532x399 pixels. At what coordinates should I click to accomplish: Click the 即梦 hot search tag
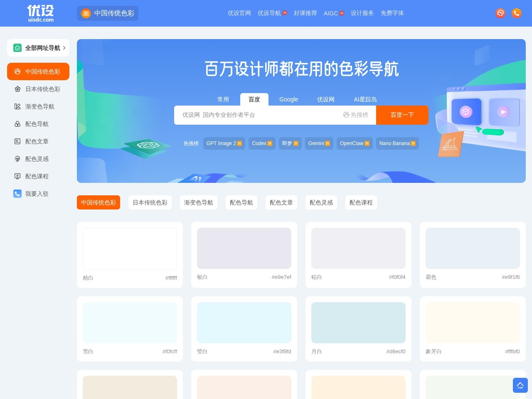coord(290,143)
